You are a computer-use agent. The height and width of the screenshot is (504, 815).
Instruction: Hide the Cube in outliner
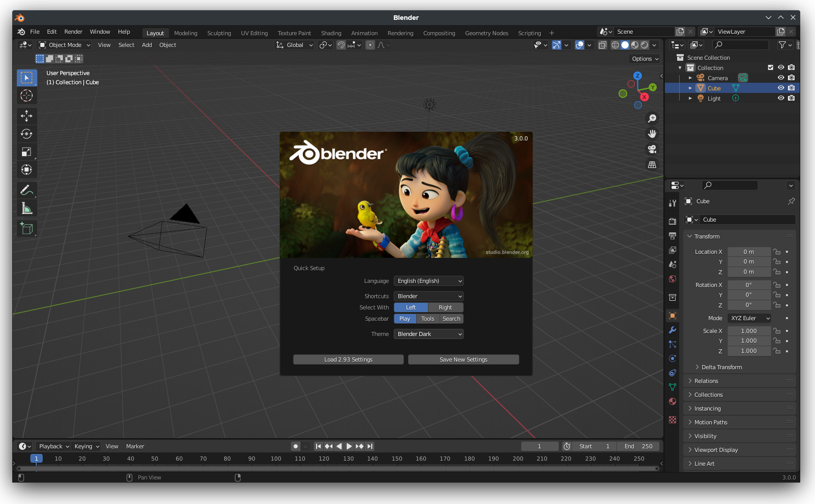[x=781, y=88]
